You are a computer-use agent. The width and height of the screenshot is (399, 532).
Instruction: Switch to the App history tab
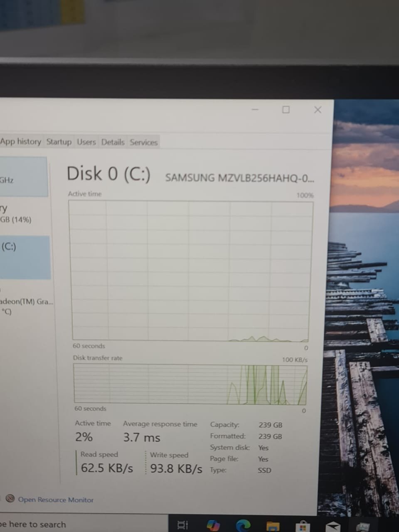[21, 142]
